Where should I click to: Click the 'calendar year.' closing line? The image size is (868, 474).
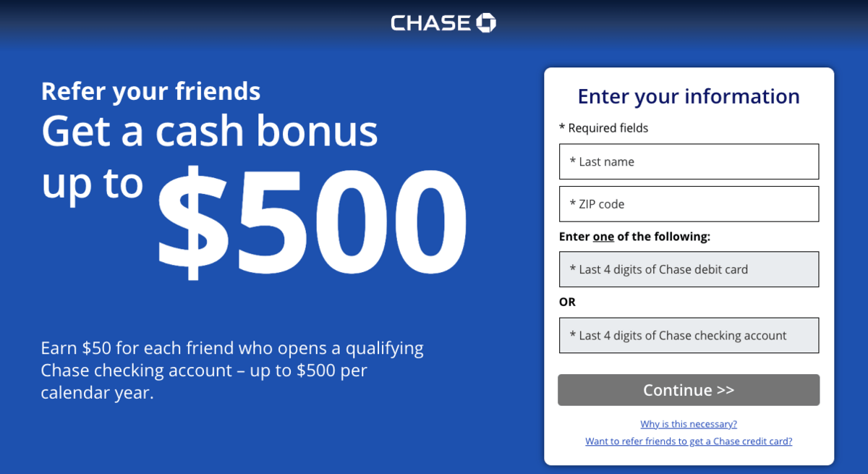pyautogui.click(x=98, y=393)
